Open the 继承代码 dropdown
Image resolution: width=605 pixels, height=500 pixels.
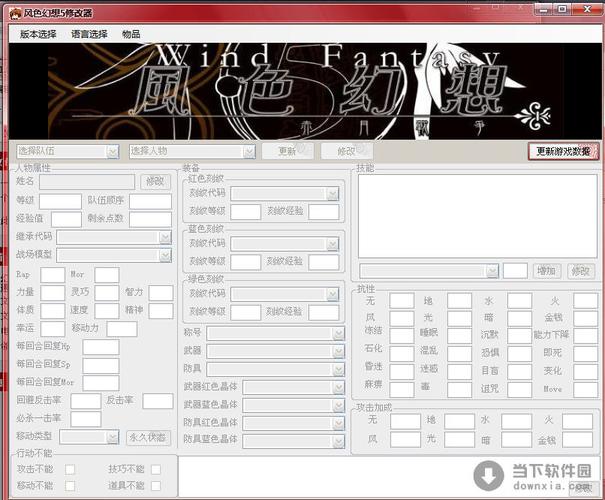[x=165, y=237]
